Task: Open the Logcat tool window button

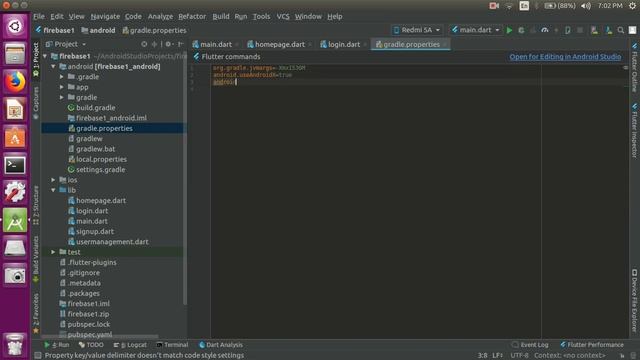Action: click(130, 345)
